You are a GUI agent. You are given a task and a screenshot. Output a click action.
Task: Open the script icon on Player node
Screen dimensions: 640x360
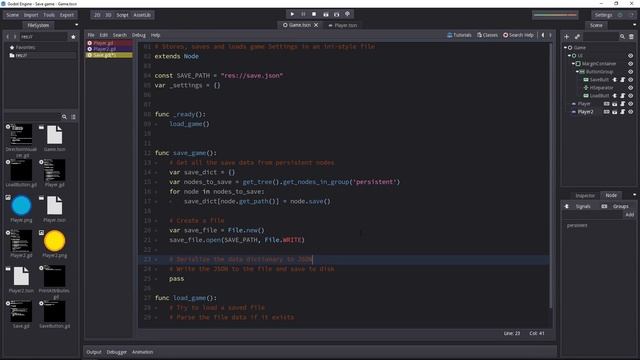pyautogui.click(x=622, y=104)
